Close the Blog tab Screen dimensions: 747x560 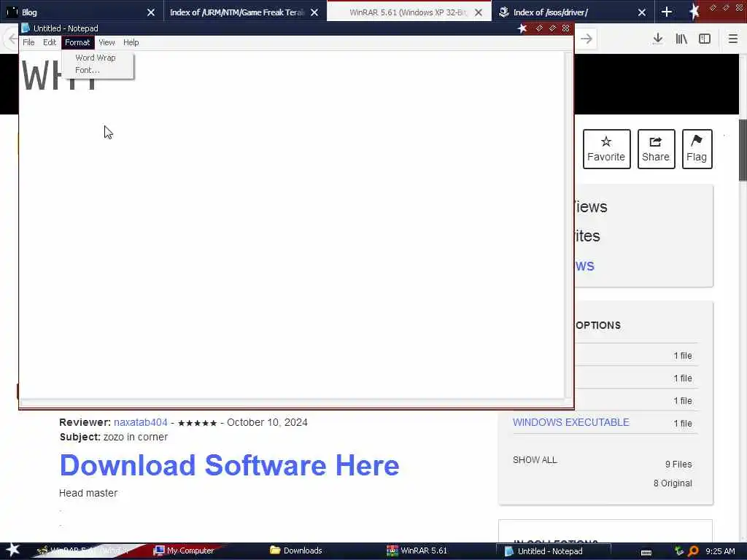(x=151, y=12)
